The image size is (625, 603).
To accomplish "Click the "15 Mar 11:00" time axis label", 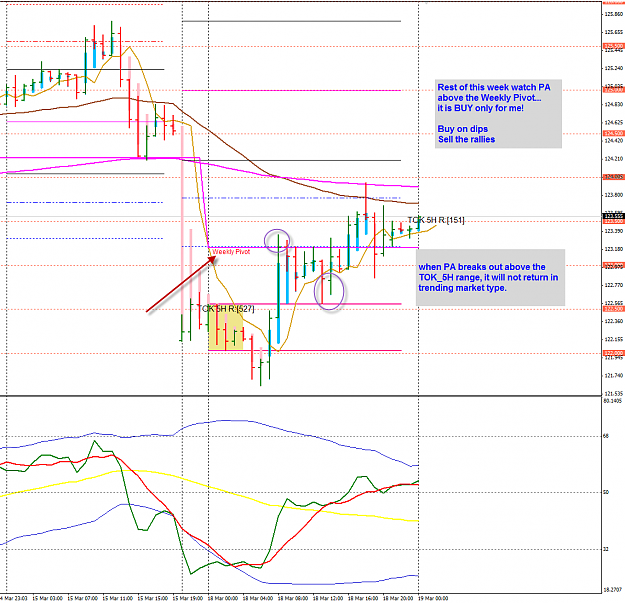I will (x=118, y=598).
